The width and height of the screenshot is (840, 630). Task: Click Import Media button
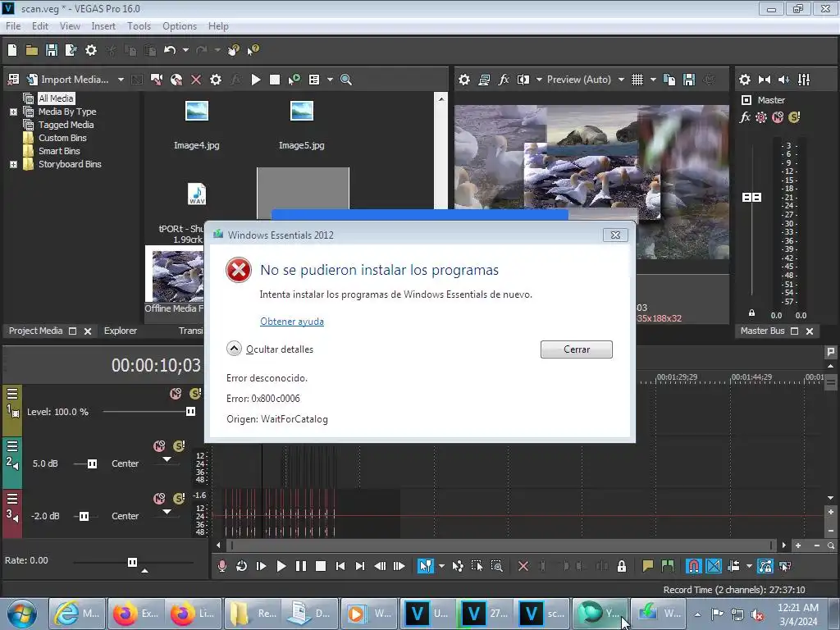[68, 80]
